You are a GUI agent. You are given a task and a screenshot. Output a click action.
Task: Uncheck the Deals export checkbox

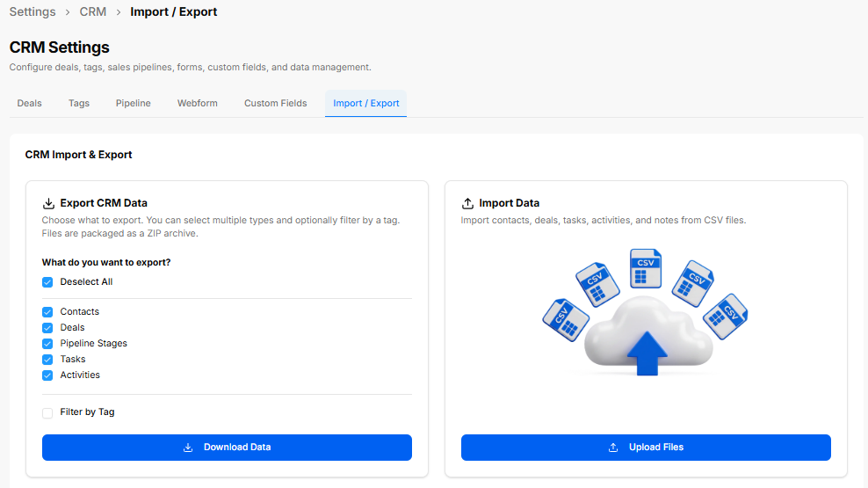[x=47, y=328]
